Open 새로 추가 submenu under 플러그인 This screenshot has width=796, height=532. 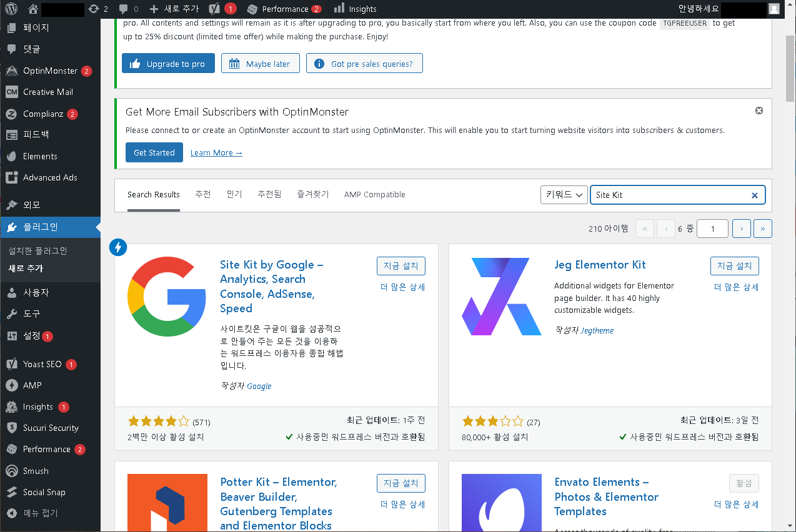(x=26, y=268)
